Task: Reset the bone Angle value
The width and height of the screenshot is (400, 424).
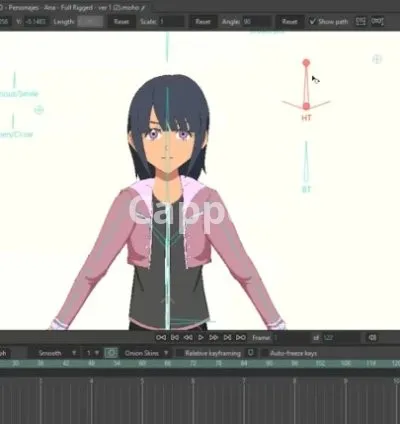Action: click(289, 22)
